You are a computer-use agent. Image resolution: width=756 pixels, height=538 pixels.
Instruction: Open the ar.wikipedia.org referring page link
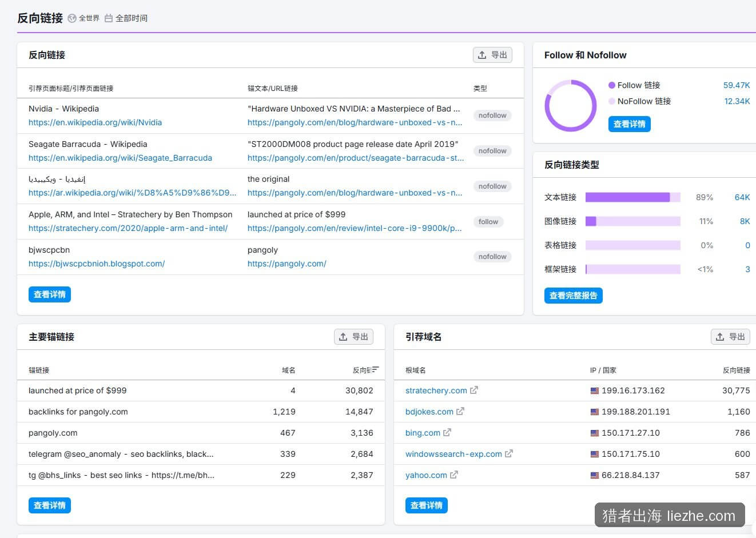tap(133, 193)
